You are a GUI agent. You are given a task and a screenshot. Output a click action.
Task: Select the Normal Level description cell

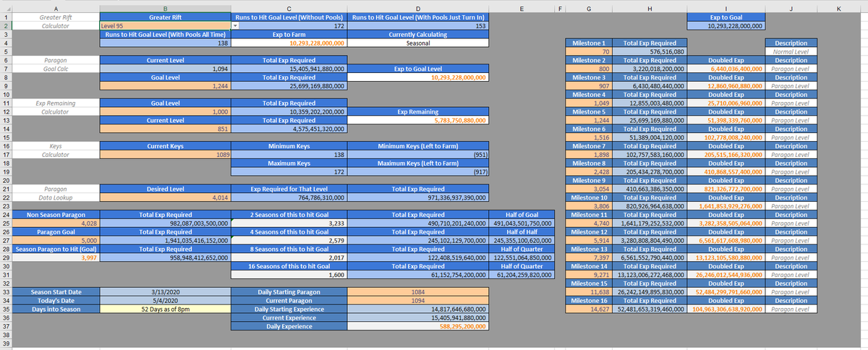(790, 51)
